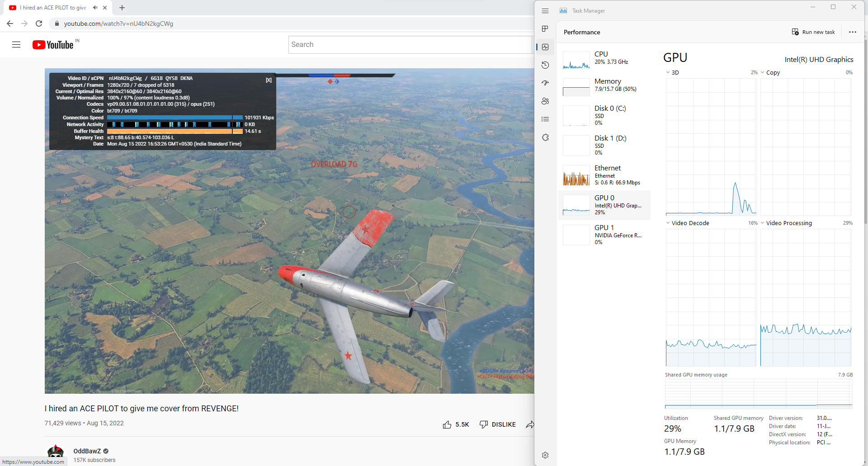
Task: Open Task Manager Settings gear
Action: (545, 455)
